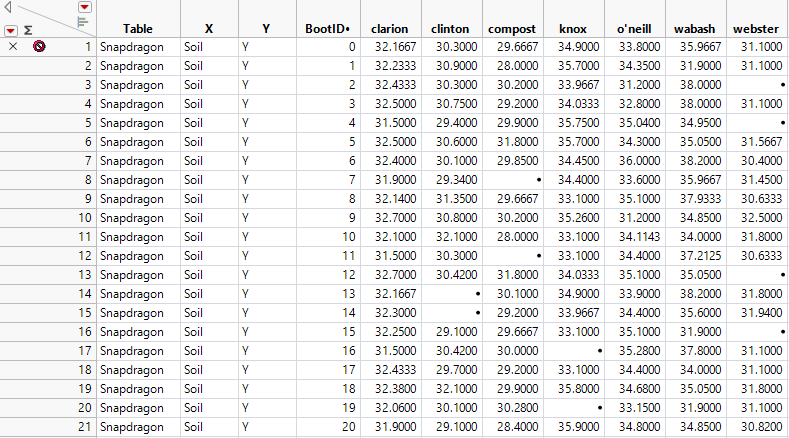Click the Sigma summary icon
This screenshot has width=789, height=438.
pyautogui.click(x=28, y=30)
